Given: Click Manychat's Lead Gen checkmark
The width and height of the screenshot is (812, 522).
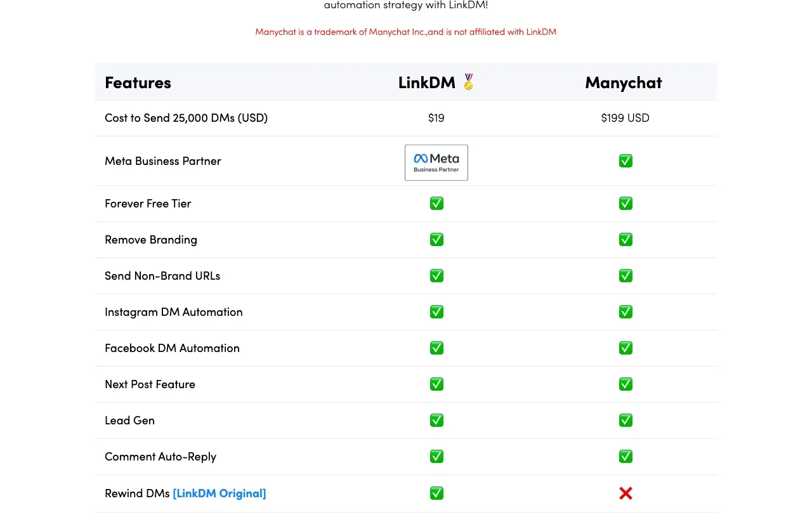Looking at the screenshot, I should coord(625,421).
